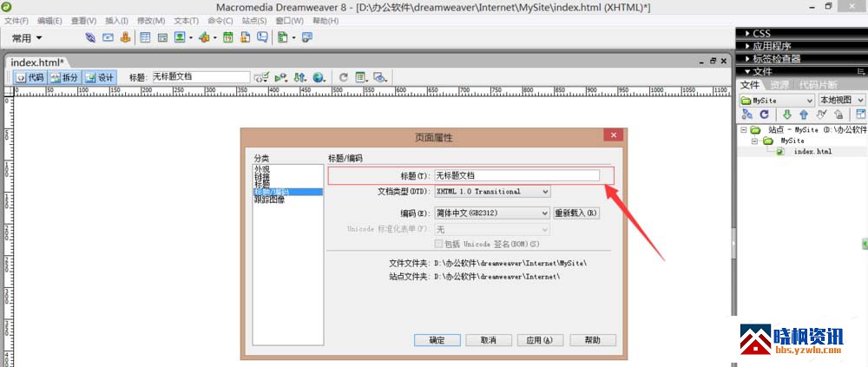Click the Insert Media icon
This screenshot has width=868, height=367.
tap(204, 37)
